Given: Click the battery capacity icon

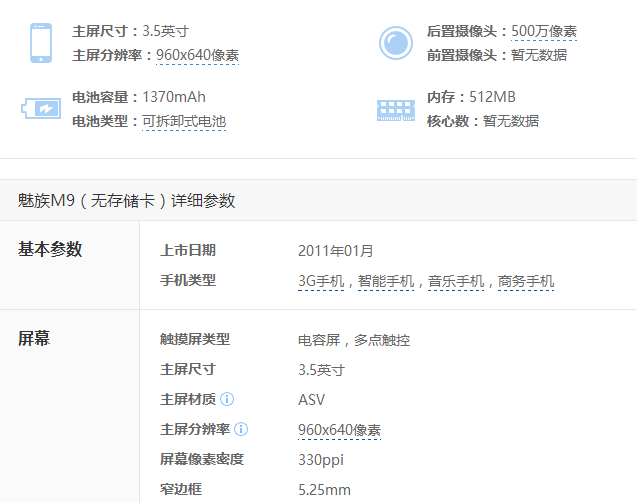Looking at the screenshot, I should [x=41, y=108].
